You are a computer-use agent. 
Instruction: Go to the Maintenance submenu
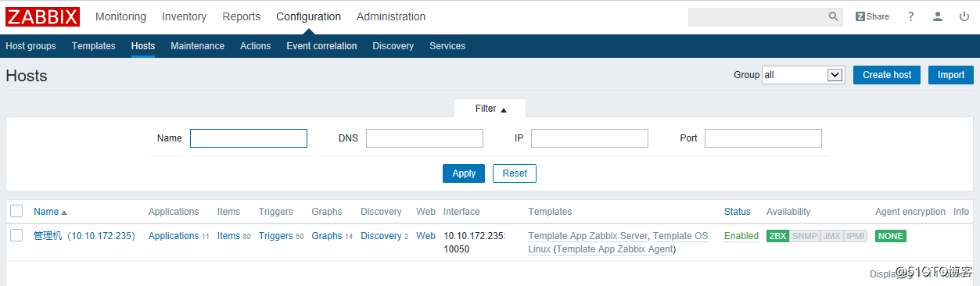[197, 46]
